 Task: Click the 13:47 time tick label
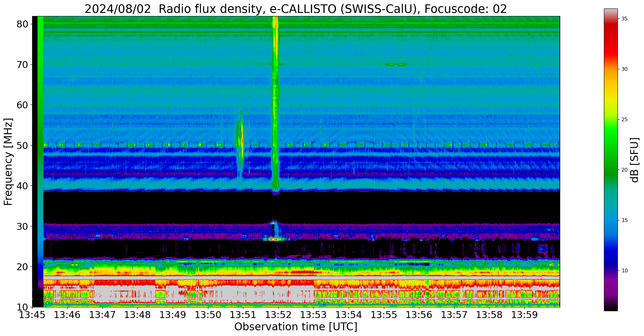coord(102,315)
